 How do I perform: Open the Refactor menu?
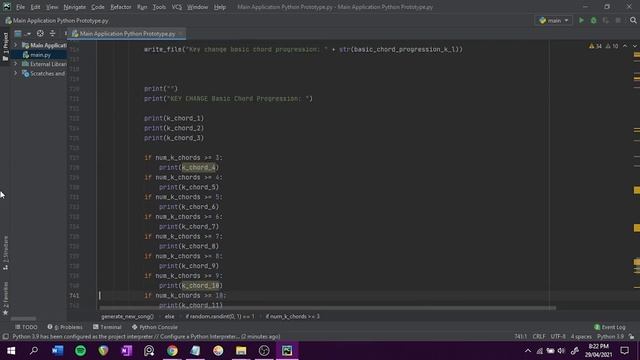(x=121, y=7)
